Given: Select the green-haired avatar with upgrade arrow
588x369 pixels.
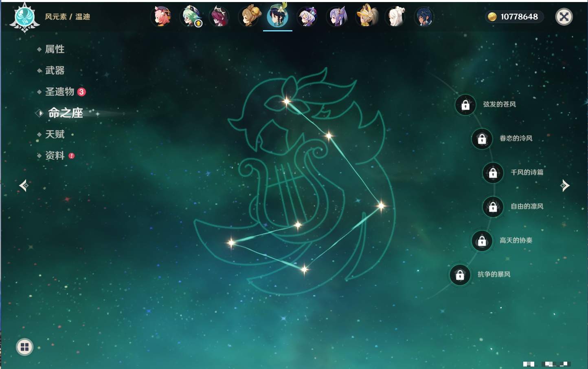Looking at the screenshot, I should pos(191,17).
